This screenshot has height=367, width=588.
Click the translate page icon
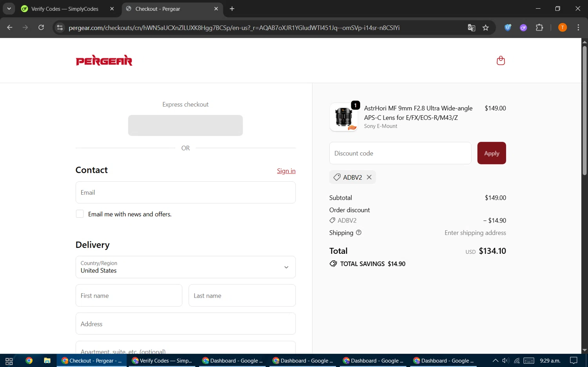click(472, 27)
